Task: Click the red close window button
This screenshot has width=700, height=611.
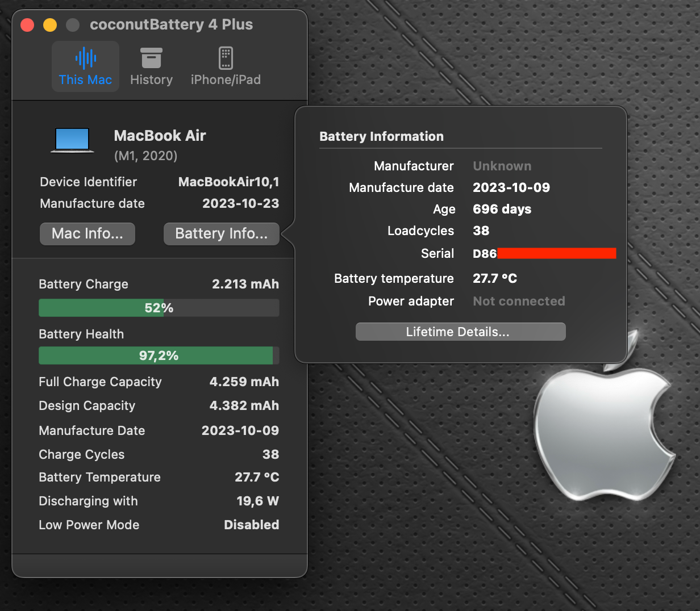Action: (x=27, y=25)
